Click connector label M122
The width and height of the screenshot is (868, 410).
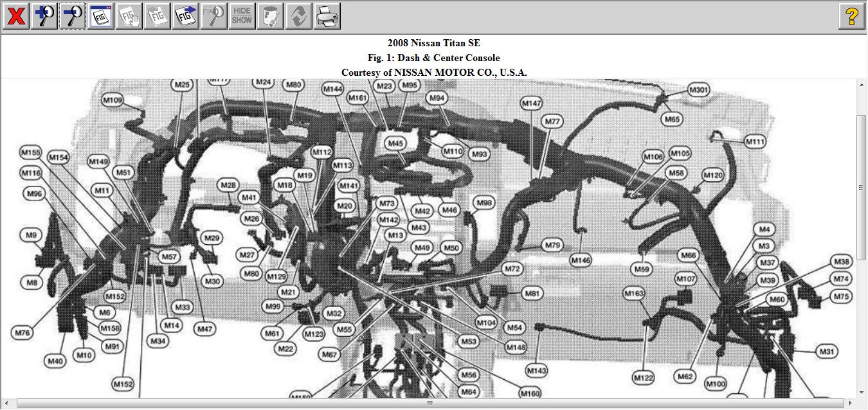tap(643, 378)
